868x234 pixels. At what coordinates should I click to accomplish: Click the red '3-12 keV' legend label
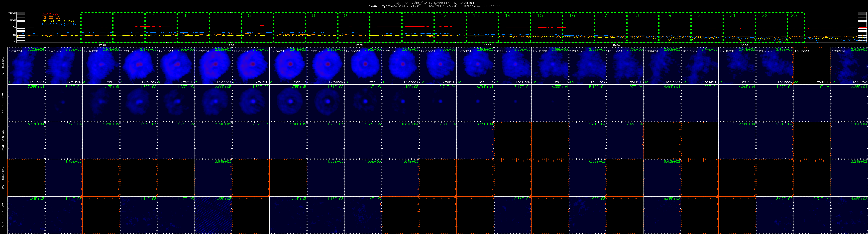50,14
